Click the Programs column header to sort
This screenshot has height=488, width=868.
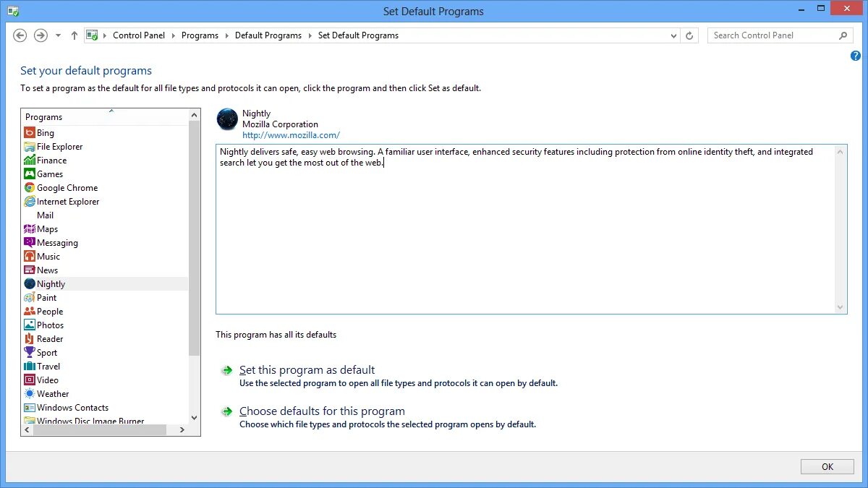(x=105, y=116)
